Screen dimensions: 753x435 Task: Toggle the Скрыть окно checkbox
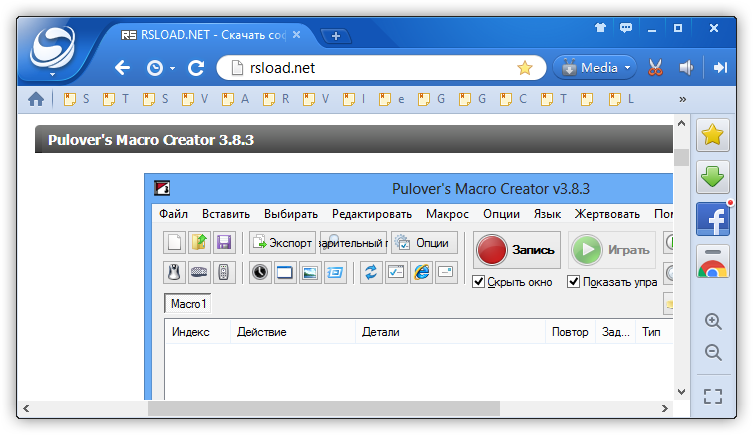[478, 281]
